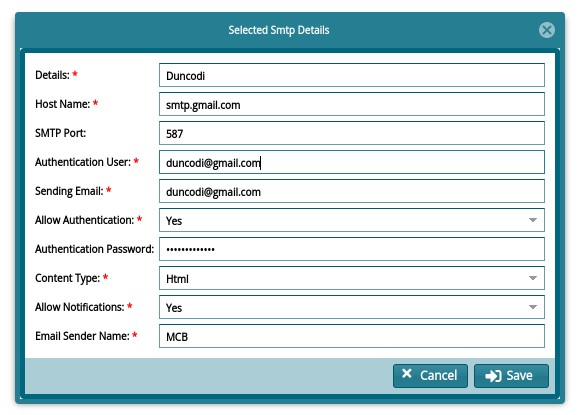Close the Selected Smtp Details dialog

tap(547, 30)
